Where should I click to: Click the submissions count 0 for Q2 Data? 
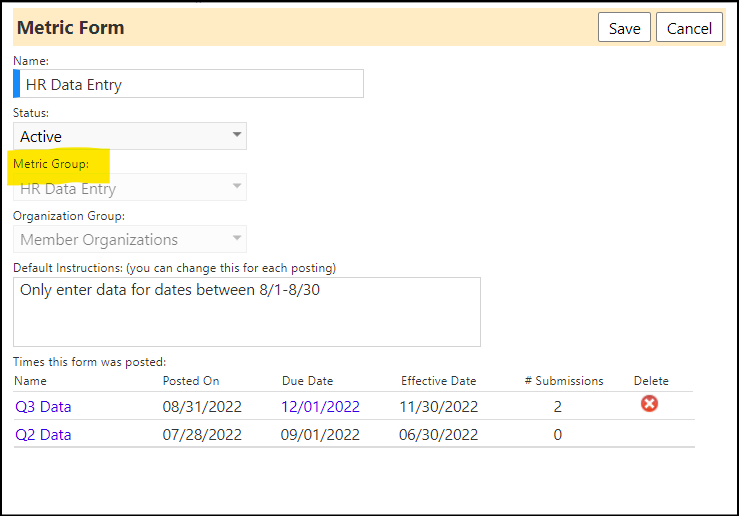point(558,434)
